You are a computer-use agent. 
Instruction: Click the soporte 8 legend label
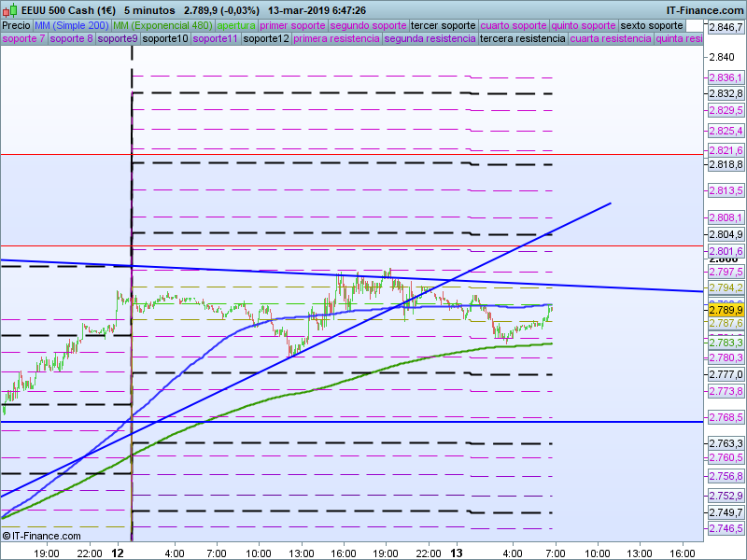(72, 38)
